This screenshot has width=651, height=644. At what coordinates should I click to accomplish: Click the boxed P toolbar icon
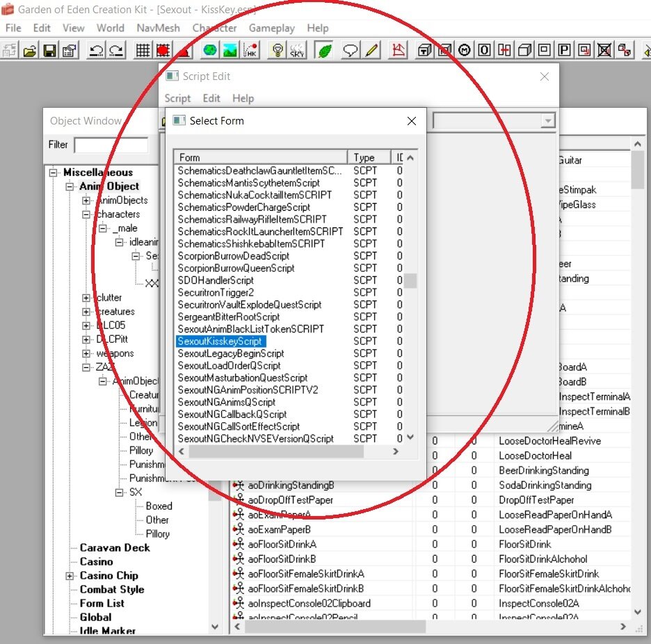click(x=564, y=51)
